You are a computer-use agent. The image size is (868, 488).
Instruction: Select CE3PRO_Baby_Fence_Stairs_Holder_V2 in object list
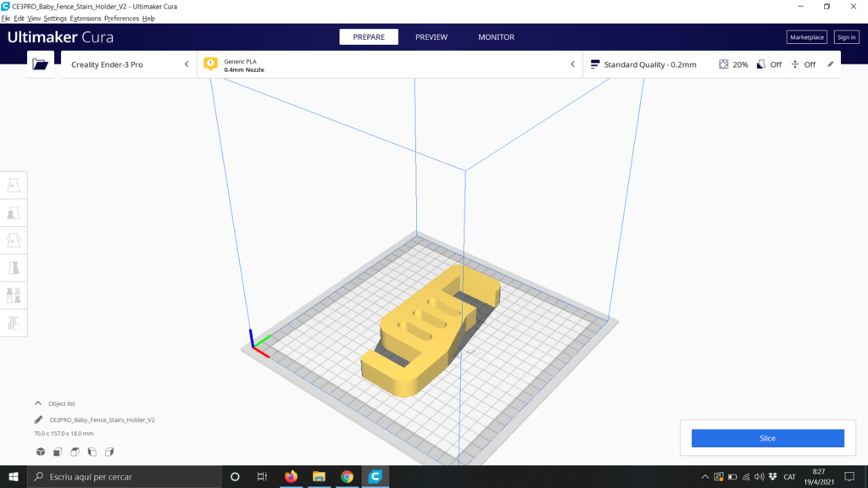click(x=102, y=420)
